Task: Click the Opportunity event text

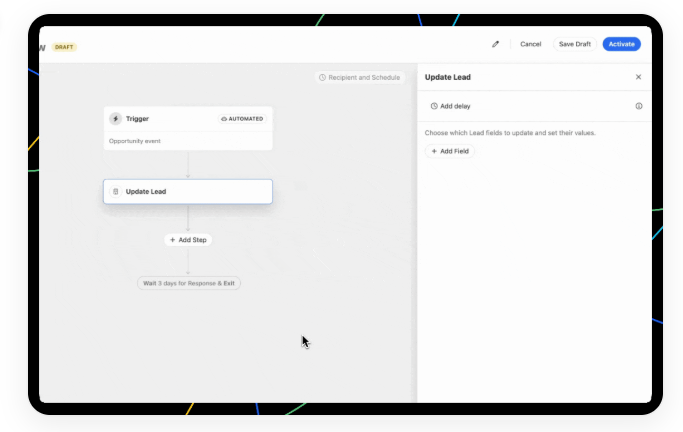Action: click(x=135, y=141)
